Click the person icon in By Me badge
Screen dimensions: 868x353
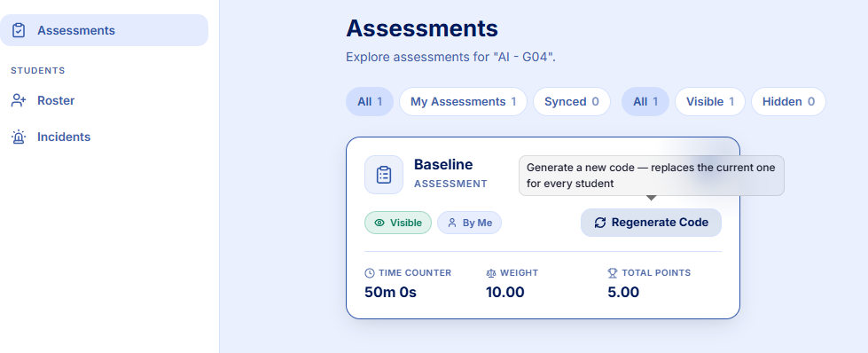451,223
